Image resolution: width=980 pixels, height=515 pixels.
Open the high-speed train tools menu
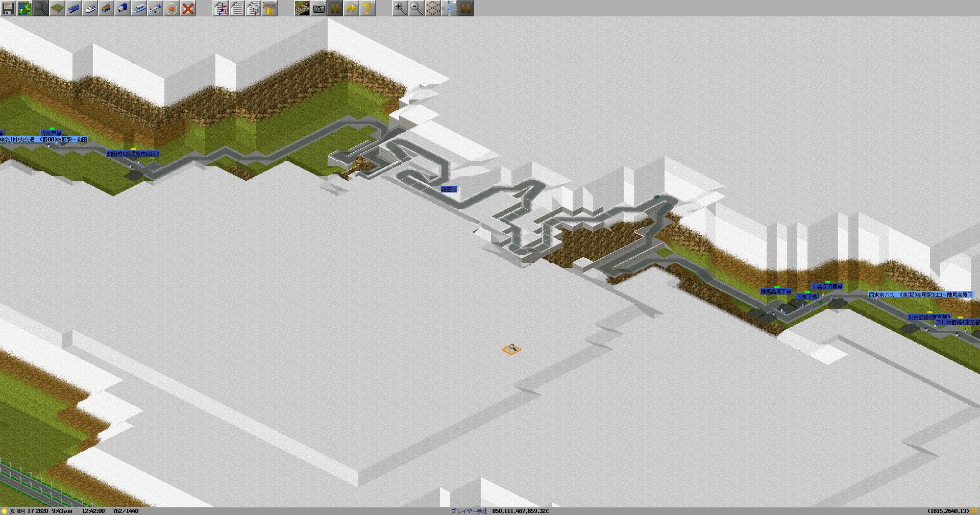tap(90, 8)
